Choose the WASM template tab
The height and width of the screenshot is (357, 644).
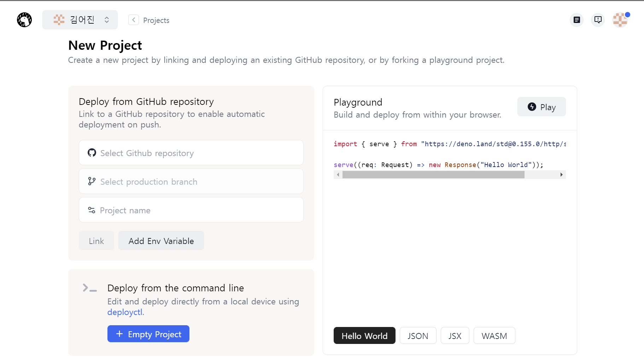click(x=494, y=336)
